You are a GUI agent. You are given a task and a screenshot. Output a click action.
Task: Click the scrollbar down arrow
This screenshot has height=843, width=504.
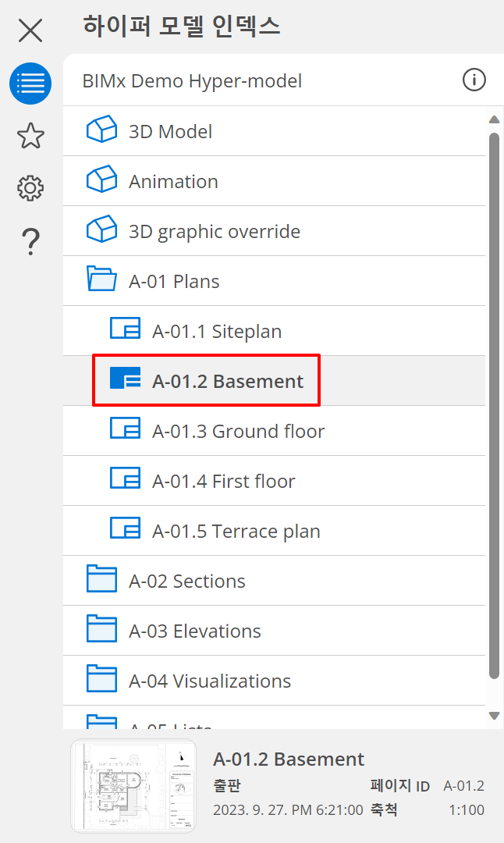[493, 716]
